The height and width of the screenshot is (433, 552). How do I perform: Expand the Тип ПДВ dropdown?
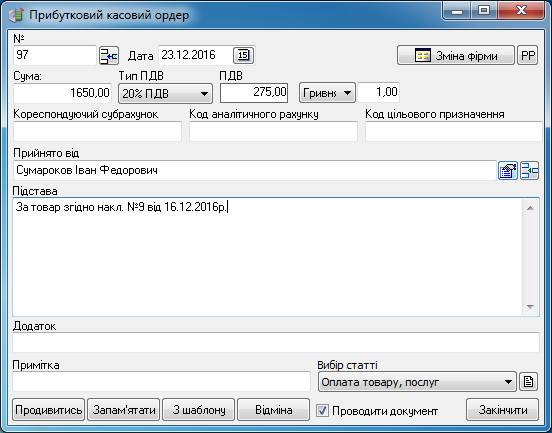165,94
